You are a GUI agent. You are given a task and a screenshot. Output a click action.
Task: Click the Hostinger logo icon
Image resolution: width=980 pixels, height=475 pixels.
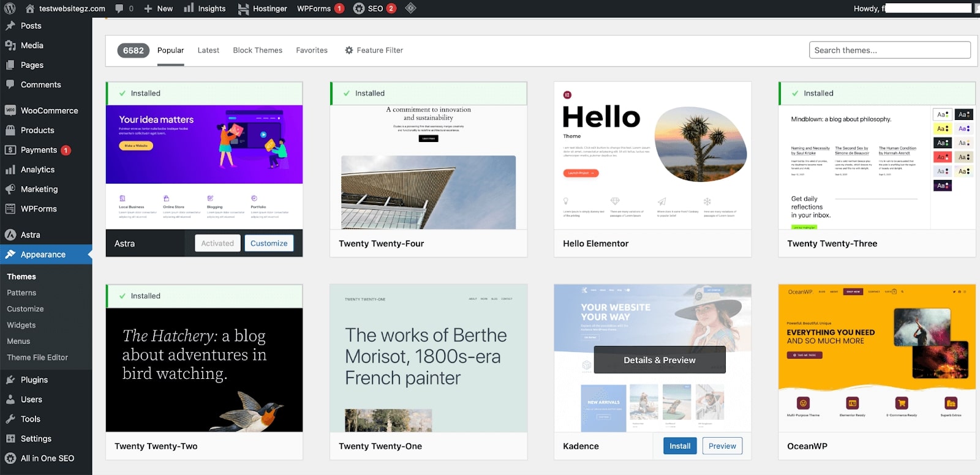tap(243, 9)
